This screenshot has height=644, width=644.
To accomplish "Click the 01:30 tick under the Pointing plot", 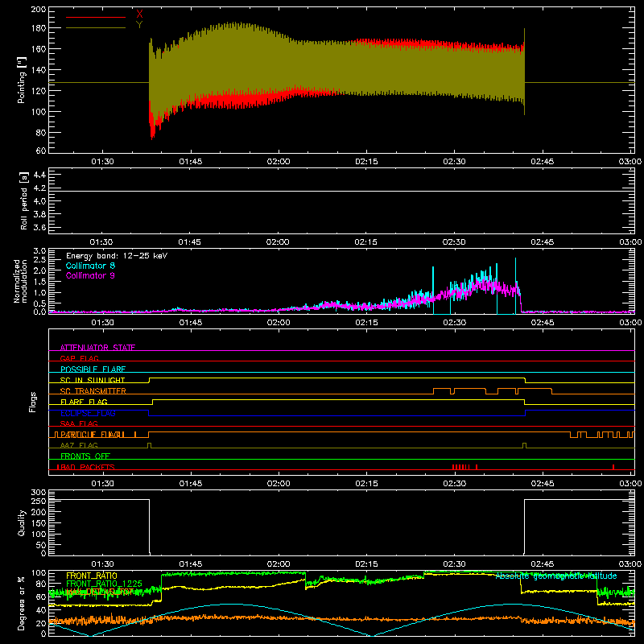I will 102,162.
